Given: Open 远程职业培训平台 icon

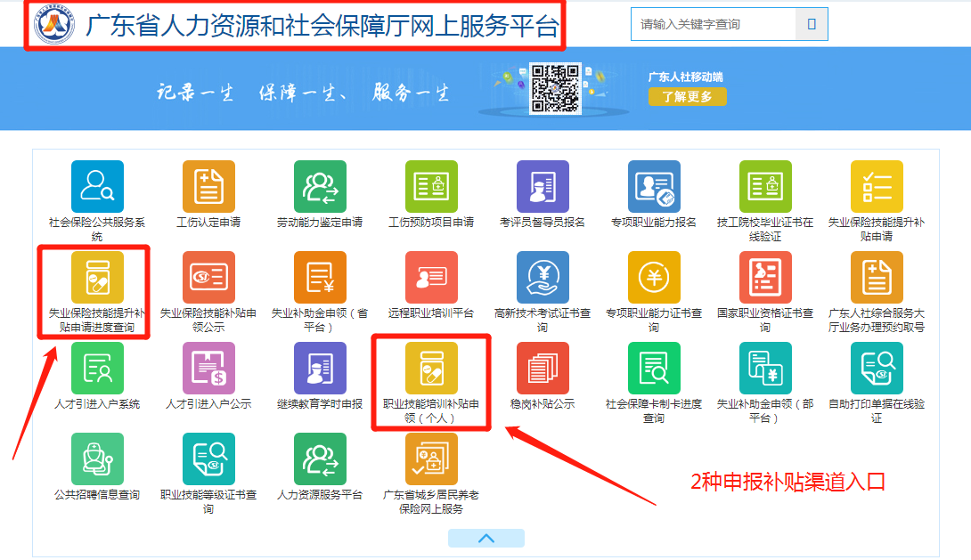Looking at the screenshot, I should point(431,278).
